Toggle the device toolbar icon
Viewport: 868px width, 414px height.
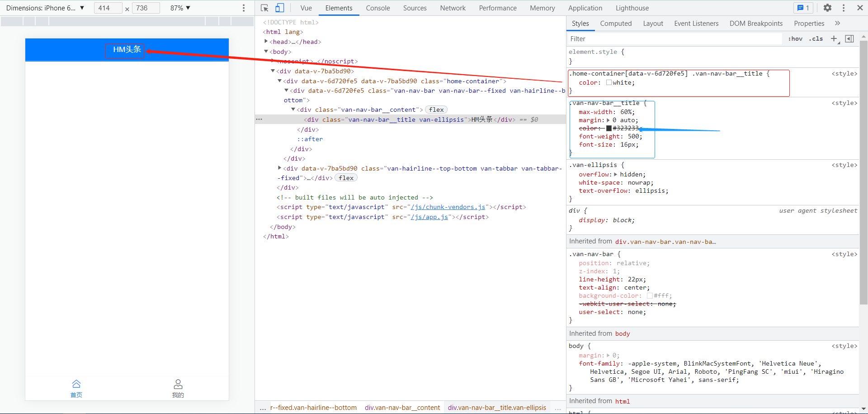[x=280, y=8]
